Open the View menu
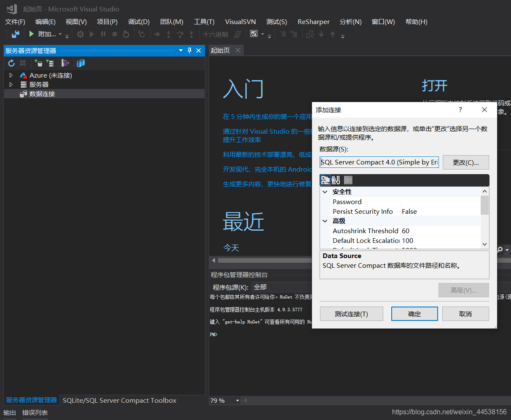Viewport: 511px width, 420px height. click(76, 22)
